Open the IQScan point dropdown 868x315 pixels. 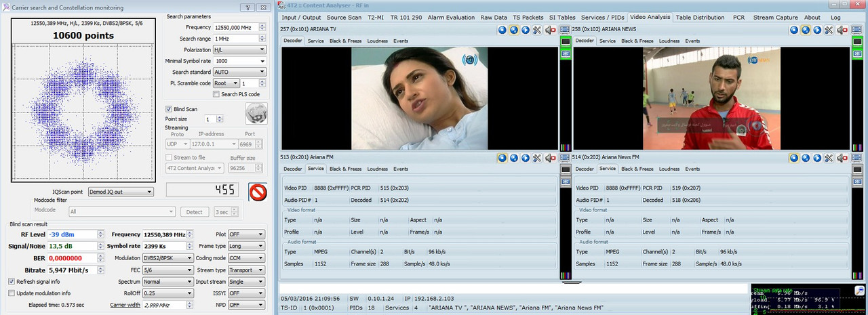pyautogui.click(x=121, y=192)
